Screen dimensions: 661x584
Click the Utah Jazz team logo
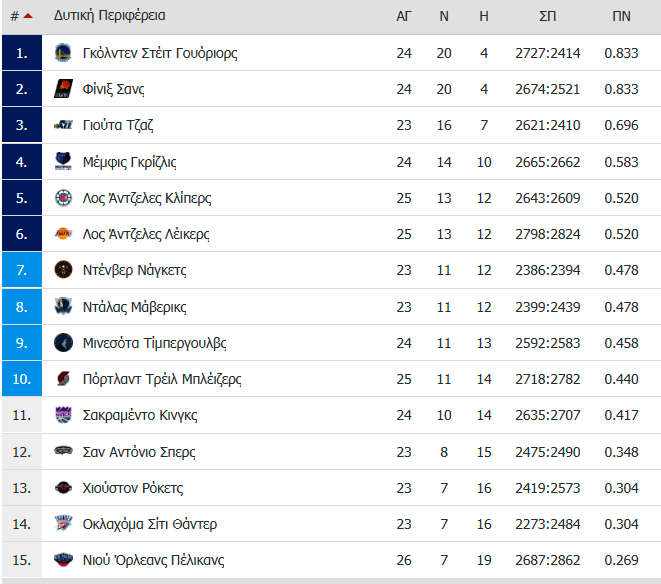point(63,125)
